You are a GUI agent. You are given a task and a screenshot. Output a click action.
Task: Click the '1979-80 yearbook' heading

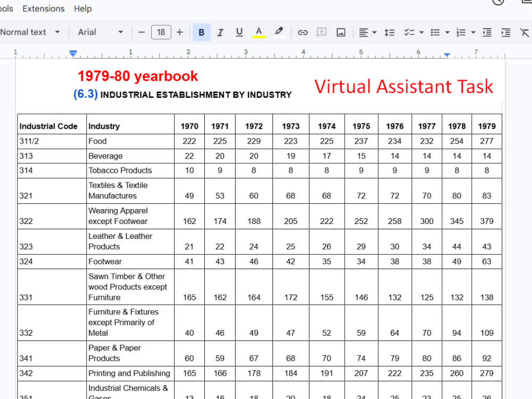coord(137,76)
